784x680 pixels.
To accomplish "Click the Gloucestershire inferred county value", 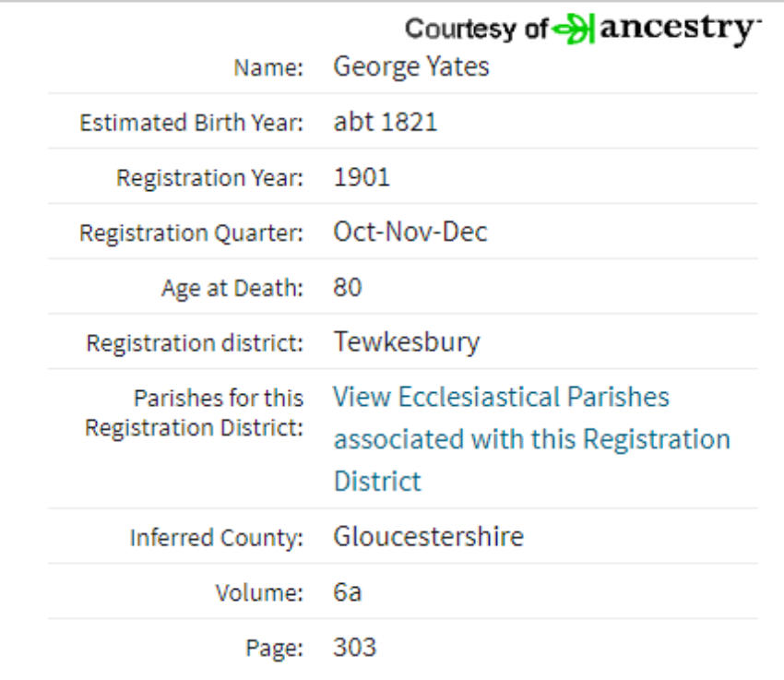I will pyautogui.click(x=429, y=536).
